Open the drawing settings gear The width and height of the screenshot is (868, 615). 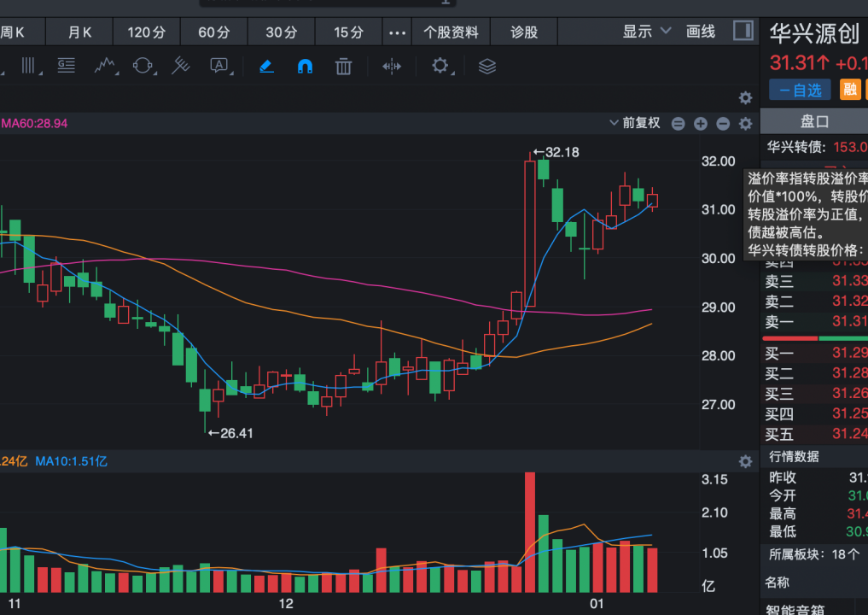pos(440,66)
